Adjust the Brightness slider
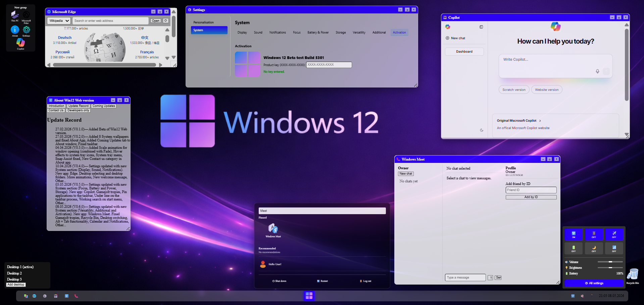 click(610, 267)
